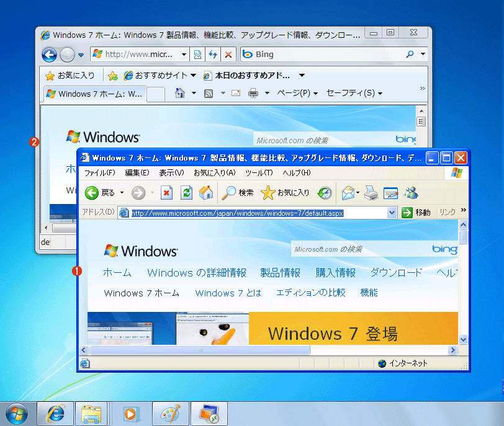The image size is (504, 426).
Task: Click Add to Favorites Bar star icon
Action: 113,76
